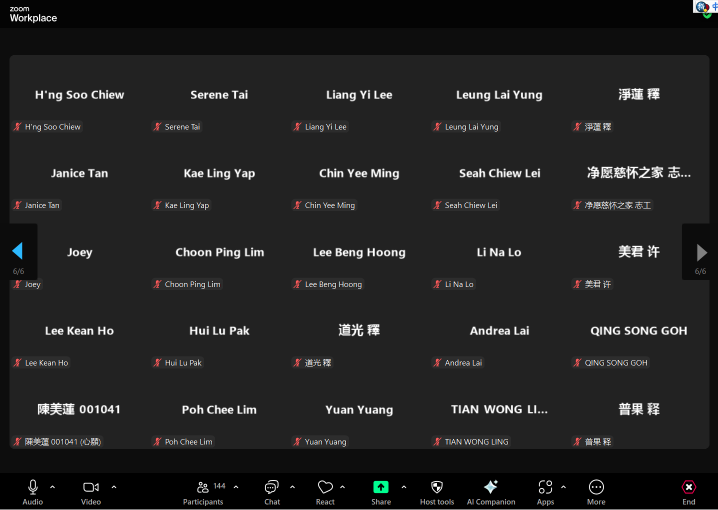Click the right gallery page arrow
This screenshot has height=510, width=718.
pos(701,252)
